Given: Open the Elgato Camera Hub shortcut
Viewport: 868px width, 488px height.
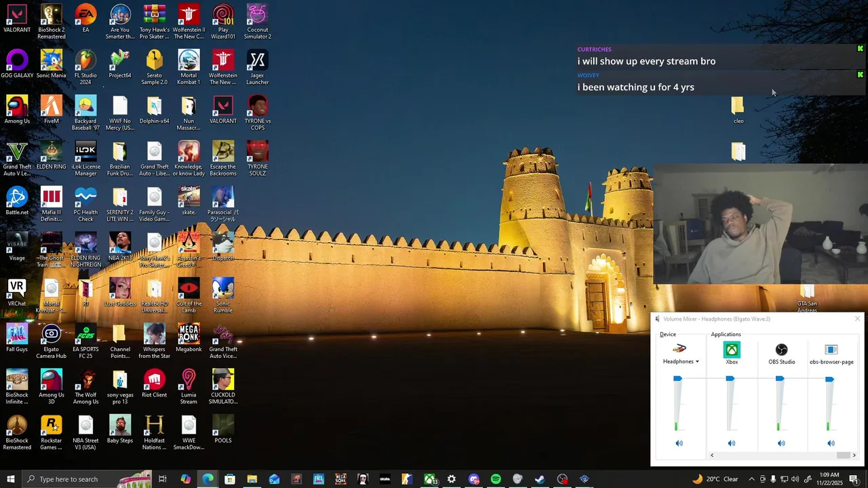Looking at the screenshot, I should click(x=51, y=341).
